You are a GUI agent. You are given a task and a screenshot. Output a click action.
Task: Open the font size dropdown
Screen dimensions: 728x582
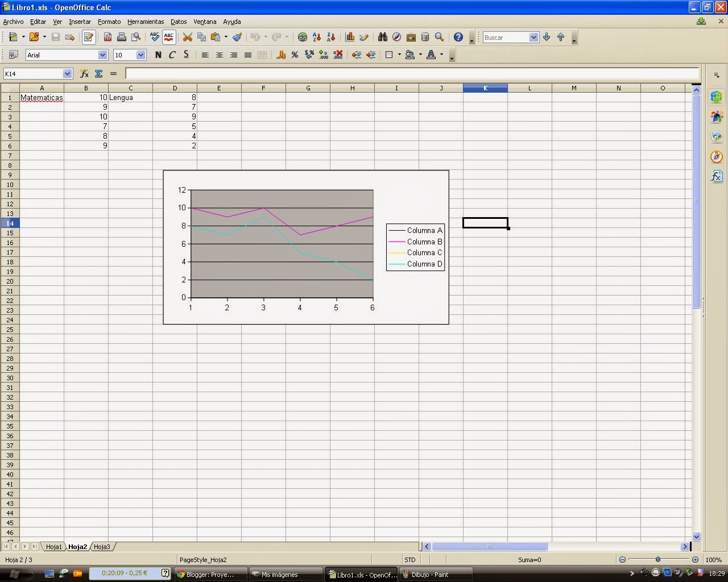141,55
